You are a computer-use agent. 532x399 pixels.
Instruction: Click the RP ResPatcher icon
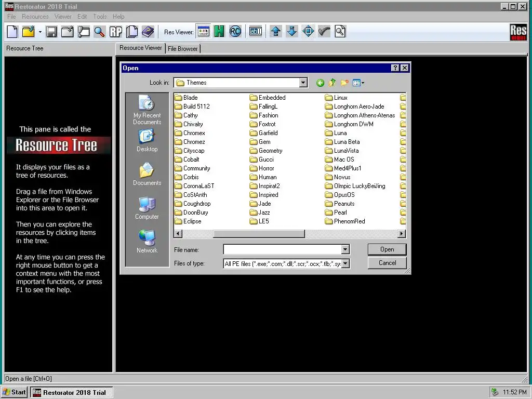point(116,32)
